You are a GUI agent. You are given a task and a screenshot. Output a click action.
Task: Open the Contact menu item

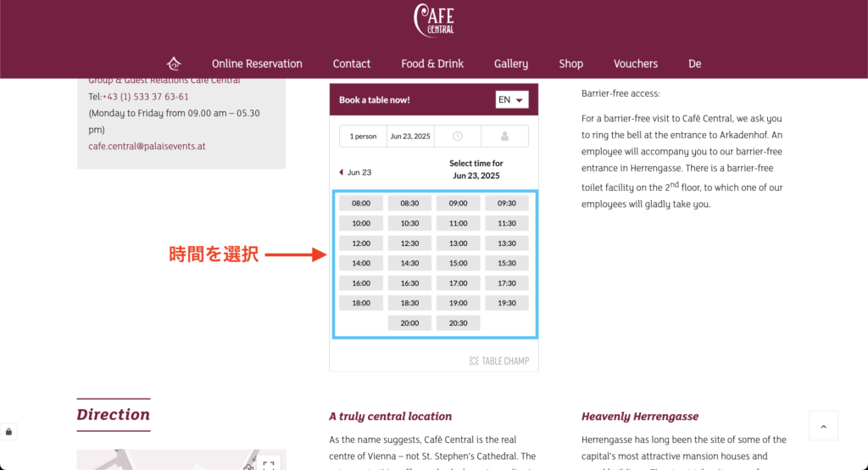click(352, 64)
